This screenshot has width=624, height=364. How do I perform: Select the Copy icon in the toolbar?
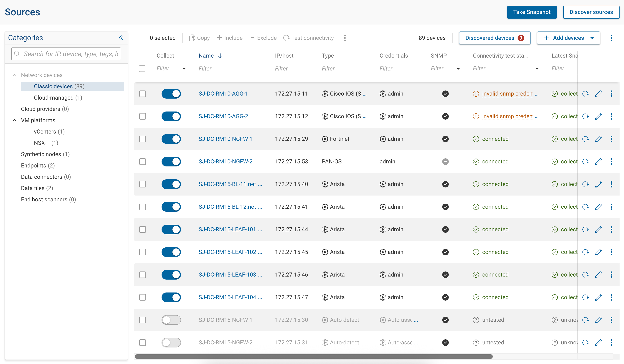[193, 38]
